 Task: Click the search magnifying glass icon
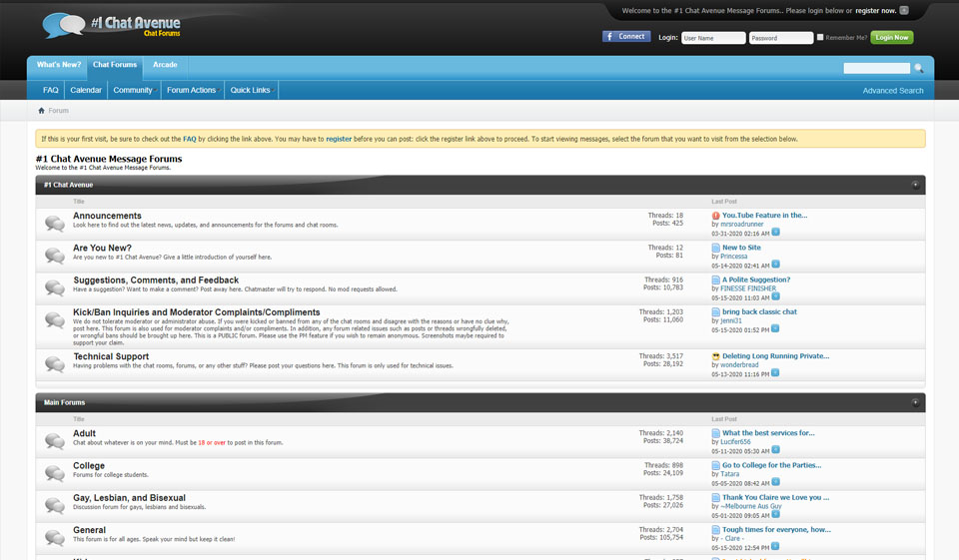pos(919,69)
